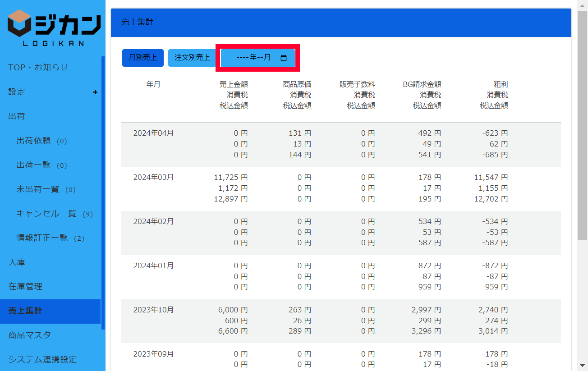Open 在庫管理 section

[x=25, y=287]
